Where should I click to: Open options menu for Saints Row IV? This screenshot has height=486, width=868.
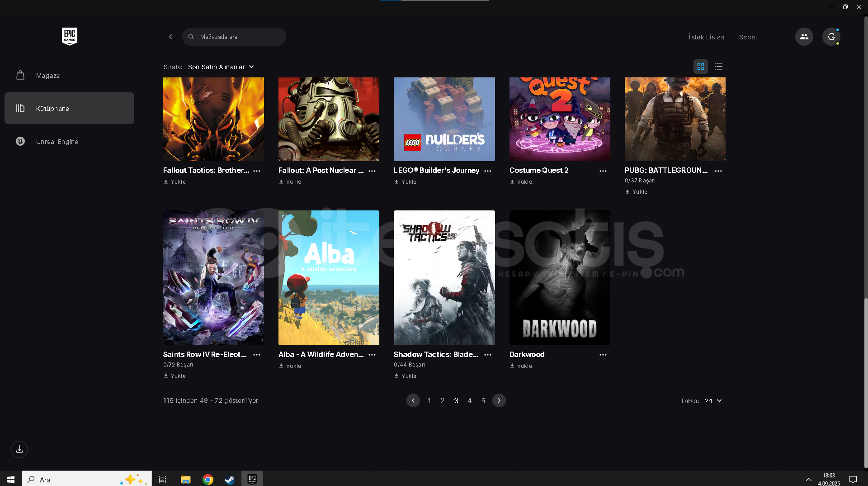pyautogui.click(x=257, y=355)
